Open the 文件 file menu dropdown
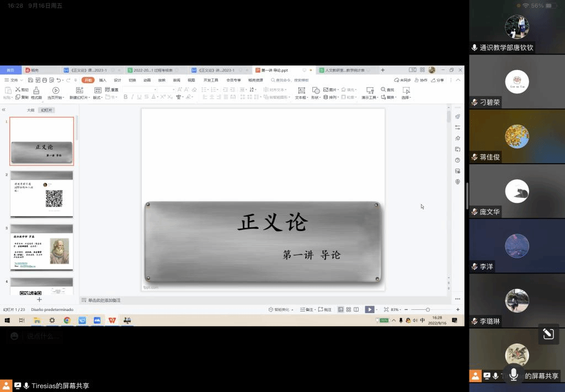 tap(14, 80)
